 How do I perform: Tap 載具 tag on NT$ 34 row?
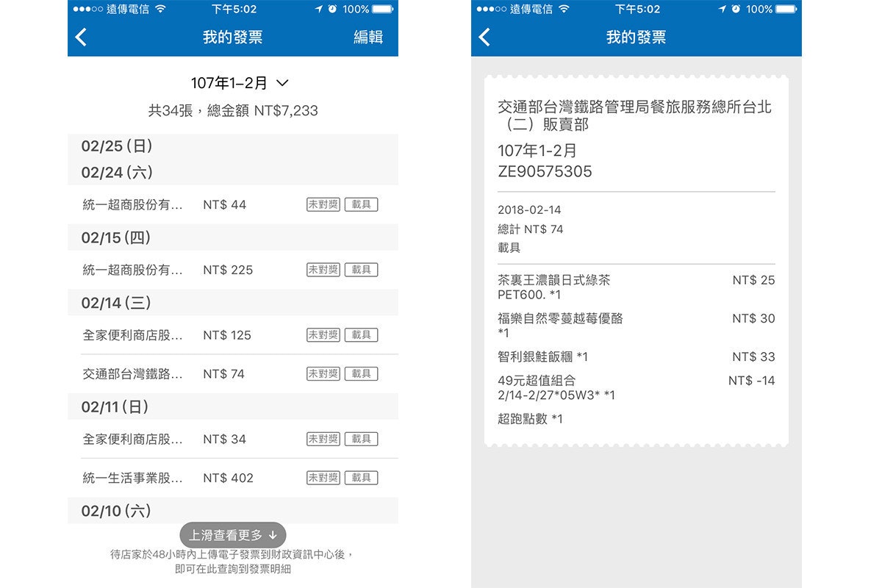pyautogui.click(x=361, y=439)
